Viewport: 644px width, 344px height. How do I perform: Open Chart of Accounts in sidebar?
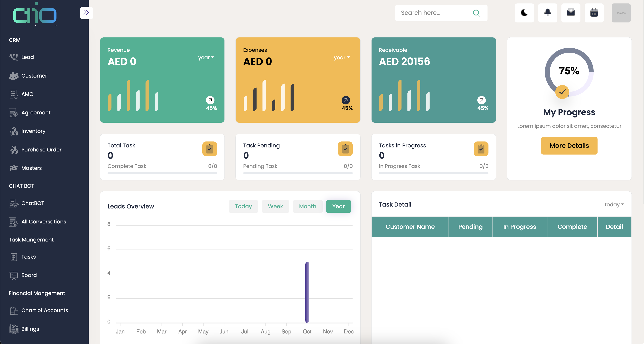[45, 310]
